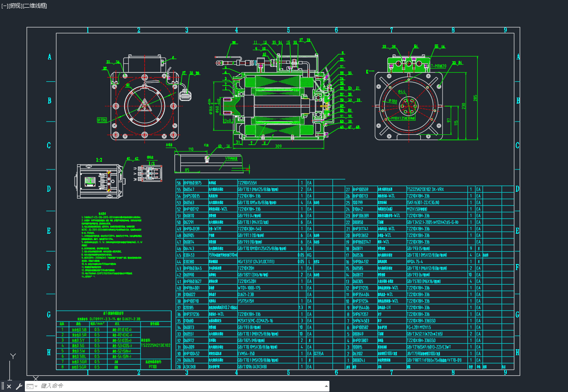
Task: Close the command line panel
Action: point(9,386)
